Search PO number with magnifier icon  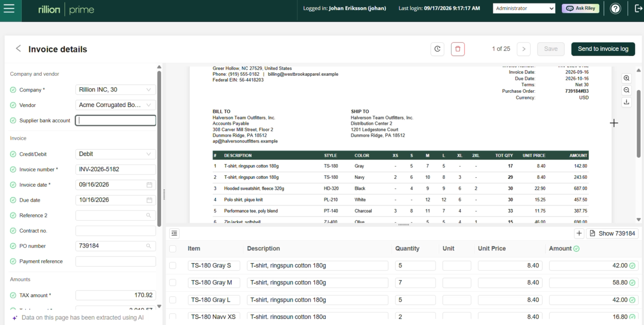click(x=148, y=246)
